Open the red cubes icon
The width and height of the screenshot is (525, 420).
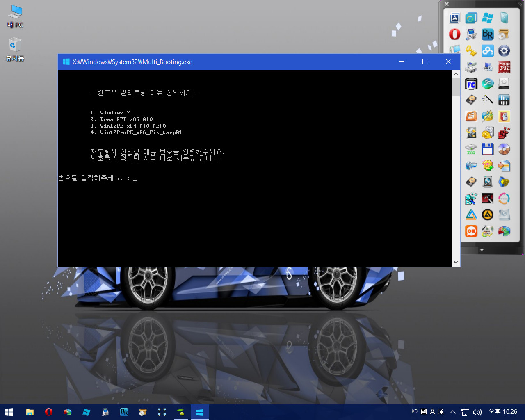(504, 132)
